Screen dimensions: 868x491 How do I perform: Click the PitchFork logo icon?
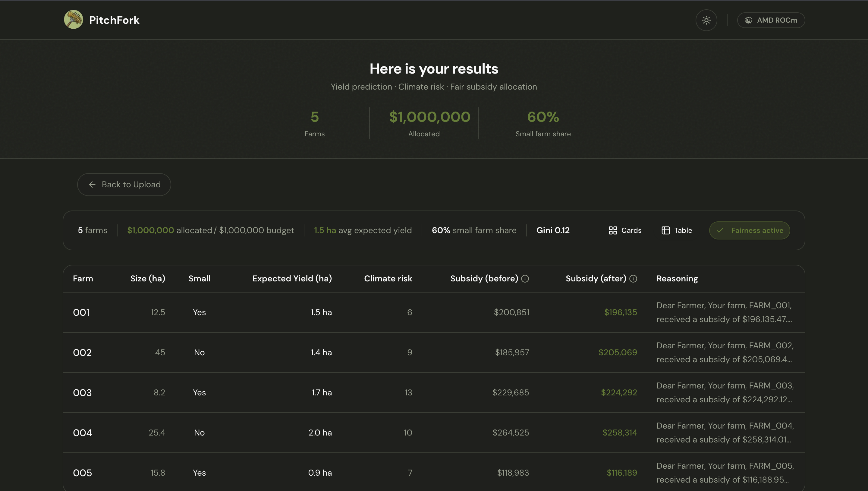point(74,20)
